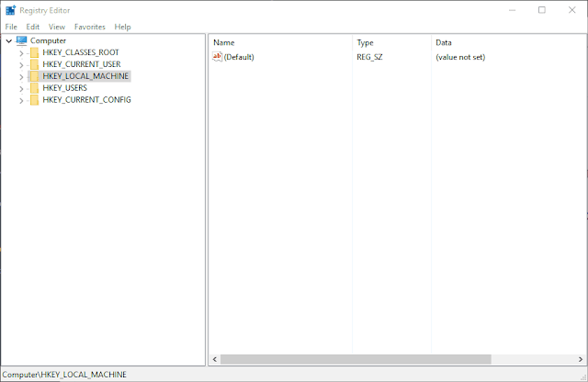Click the Computer\HKEY_LOCAL_MACHINE status bar path
The height and width of the screenshot is (382, 588).
click(64, 375)
